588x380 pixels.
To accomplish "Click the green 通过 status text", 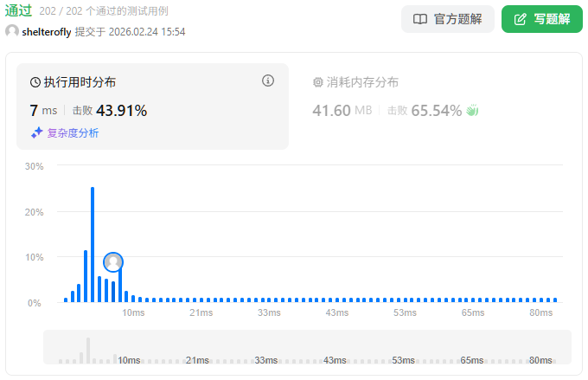I will coord(19,11).
